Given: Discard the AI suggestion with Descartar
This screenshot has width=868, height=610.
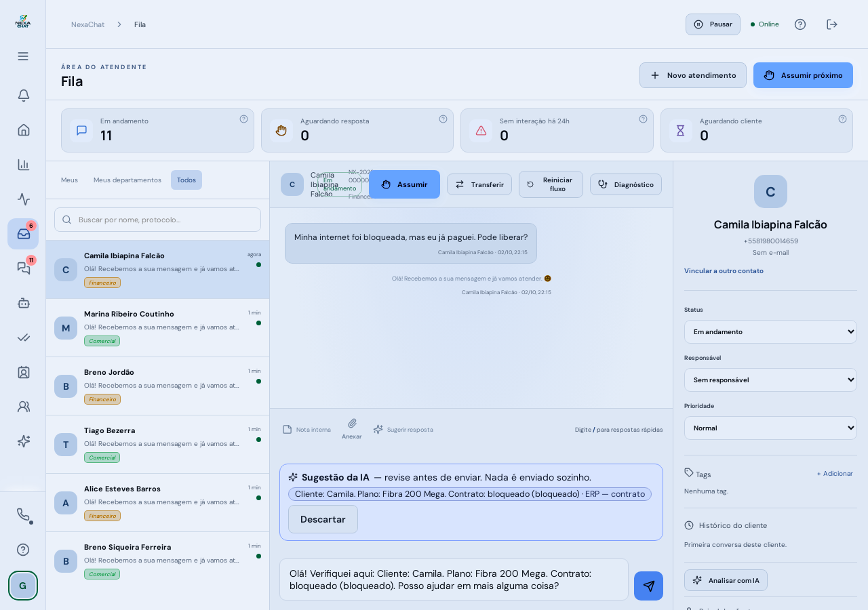Looking at the screenshot, I should 323,519.
